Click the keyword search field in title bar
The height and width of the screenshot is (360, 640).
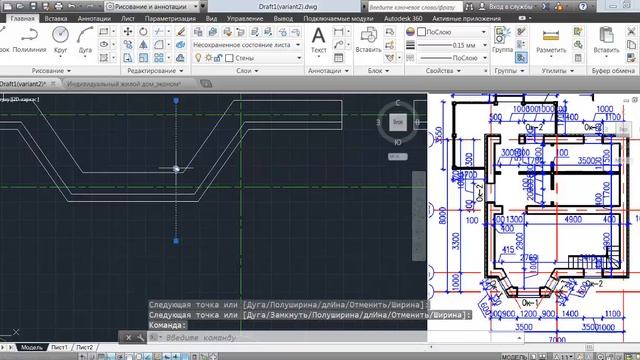point(415,7)
